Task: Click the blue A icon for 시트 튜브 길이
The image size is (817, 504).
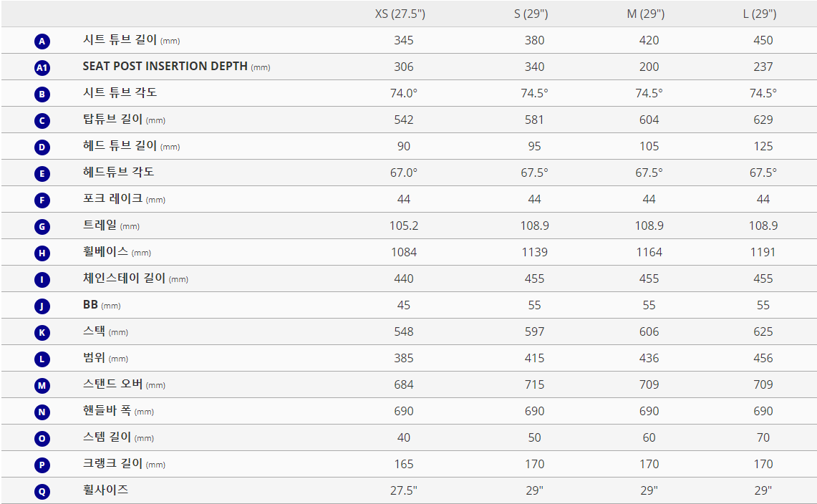Action: (x=42, y=42)
